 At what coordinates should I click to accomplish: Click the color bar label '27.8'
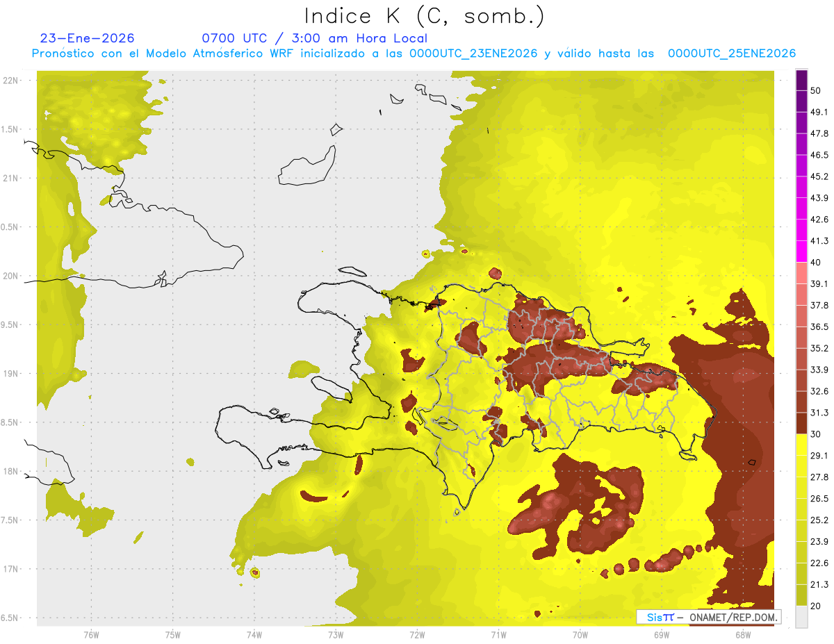[819, 477]
